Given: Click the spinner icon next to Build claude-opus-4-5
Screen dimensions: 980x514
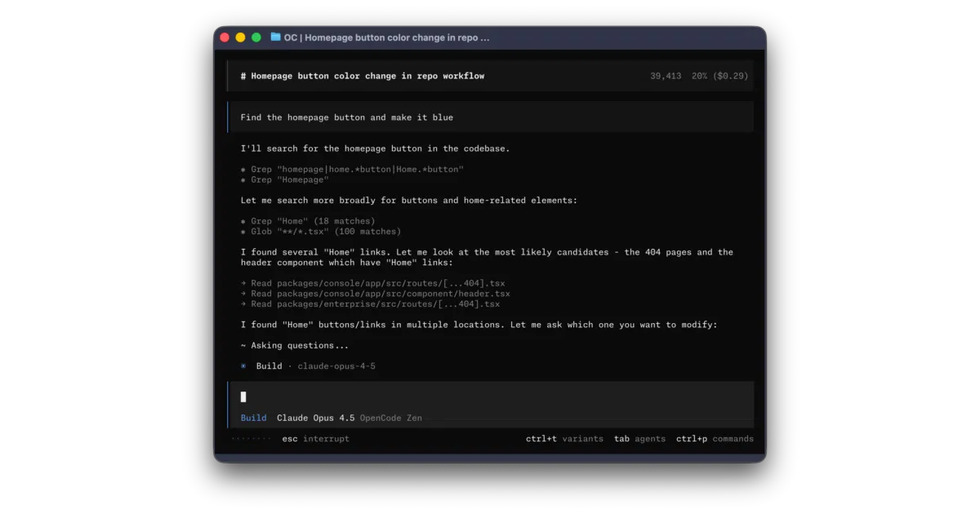Looking at the screenshot, I should pyautogui.click(x=243, y=366).
